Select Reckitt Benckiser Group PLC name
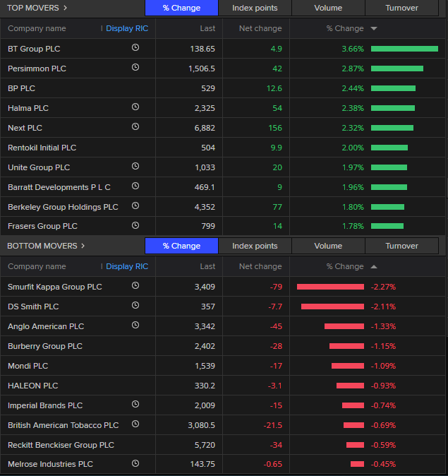 61,445
